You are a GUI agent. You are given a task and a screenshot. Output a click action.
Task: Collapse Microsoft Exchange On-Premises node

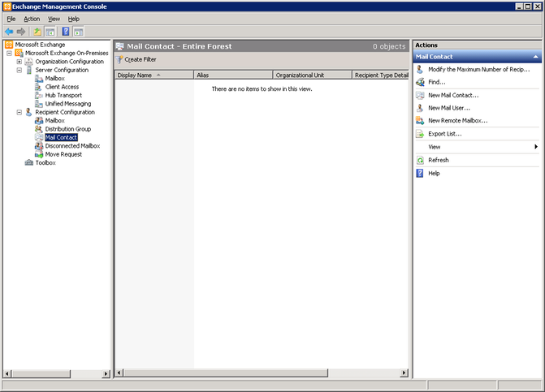click(x=10, y=53)
